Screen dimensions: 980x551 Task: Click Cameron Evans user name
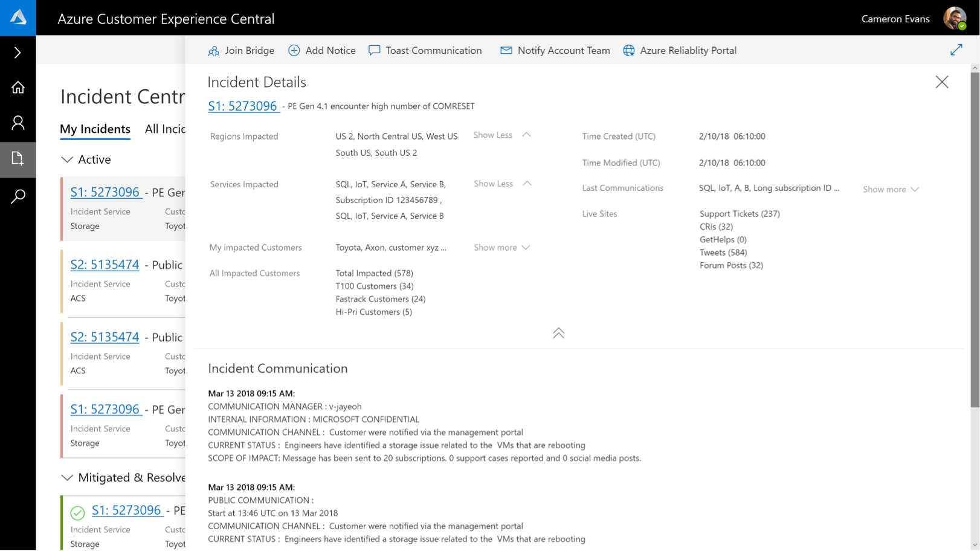pyautogui.click(x=895, y=19)
